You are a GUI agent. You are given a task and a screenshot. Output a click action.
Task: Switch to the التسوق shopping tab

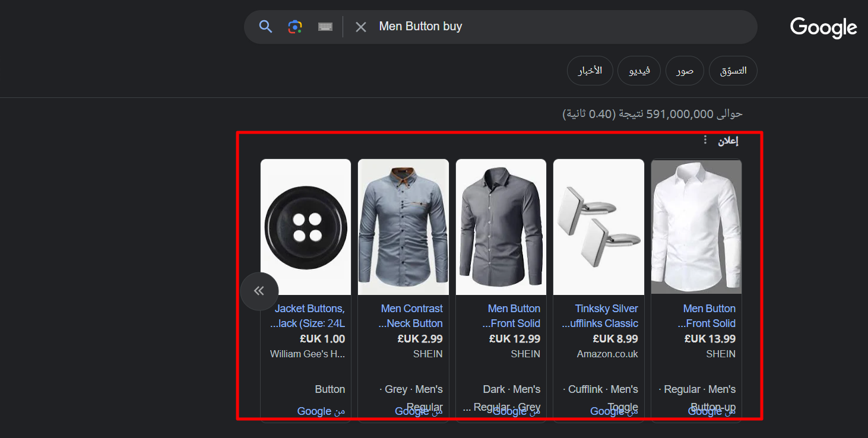733,71
